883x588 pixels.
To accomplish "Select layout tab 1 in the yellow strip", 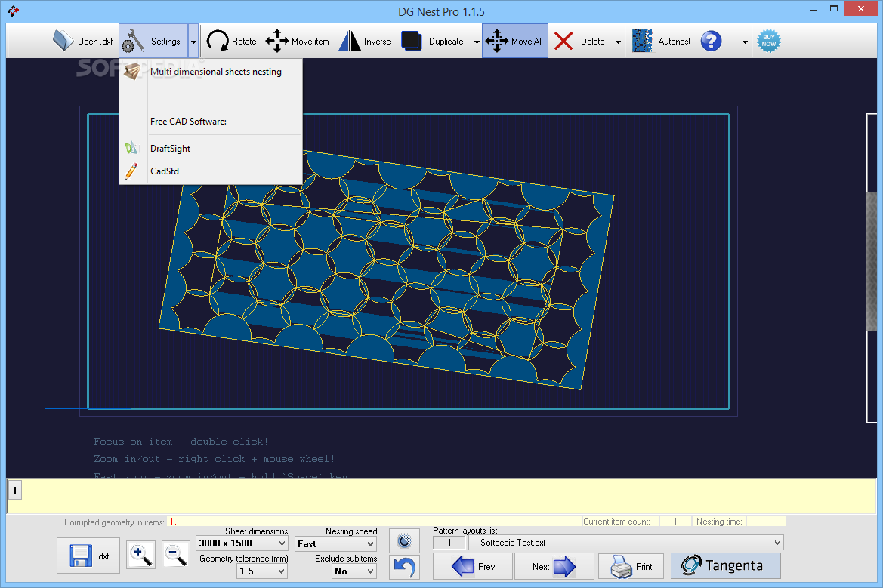I will click(x=14, y=490).
